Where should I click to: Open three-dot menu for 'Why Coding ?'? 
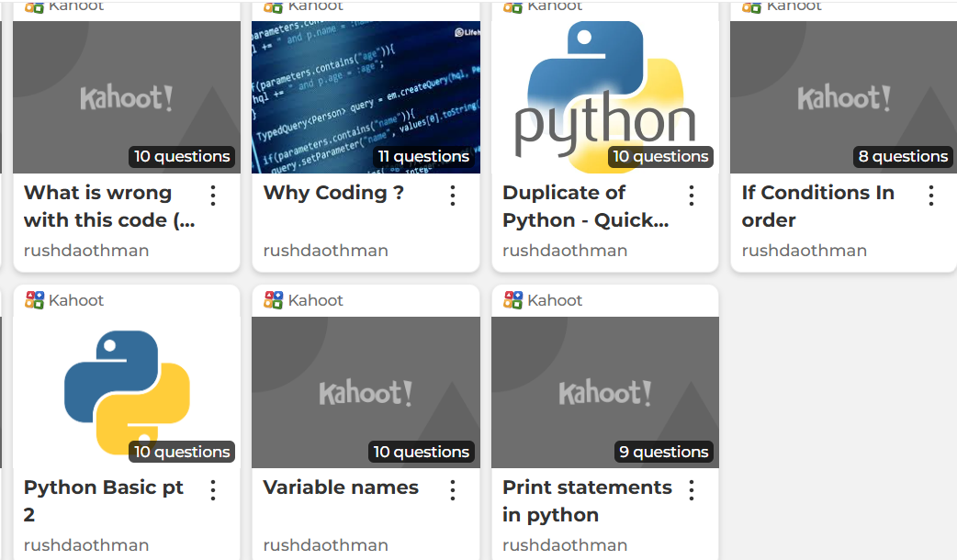coord(452,196)
